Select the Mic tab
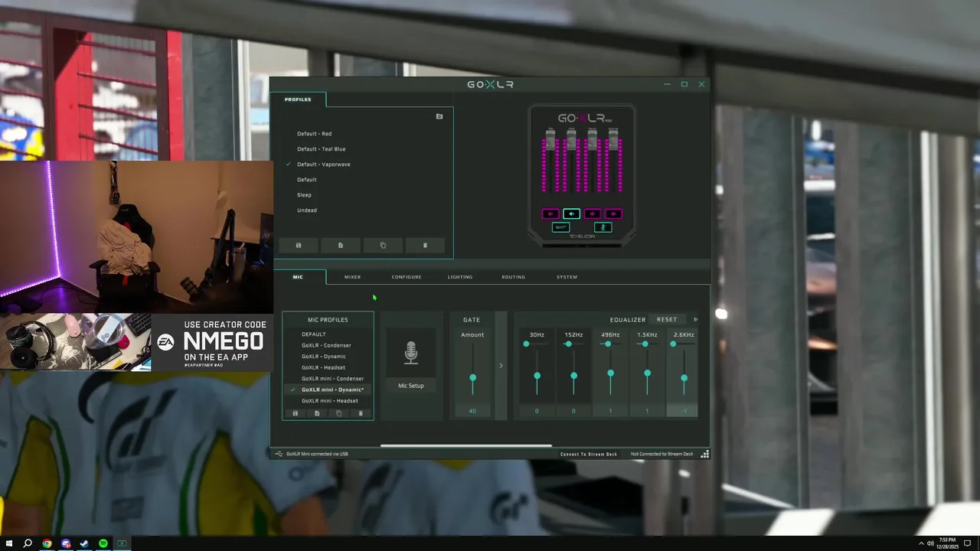 298,277
